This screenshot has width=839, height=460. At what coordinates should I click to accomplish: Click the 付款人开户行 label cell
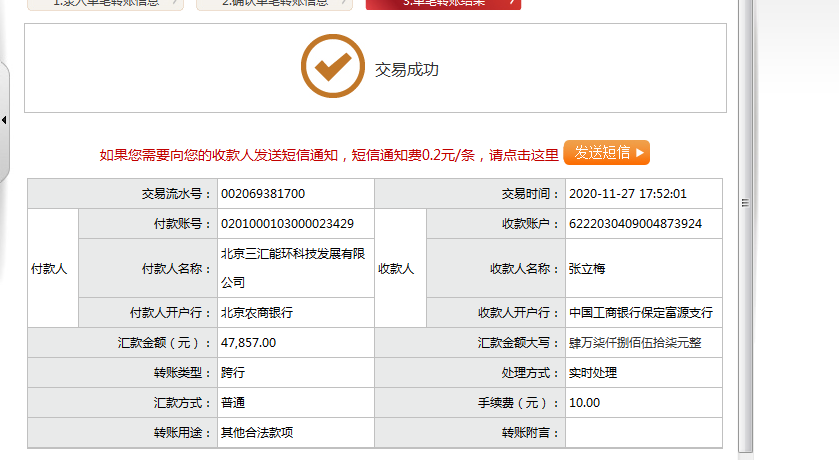pos(148,312)
